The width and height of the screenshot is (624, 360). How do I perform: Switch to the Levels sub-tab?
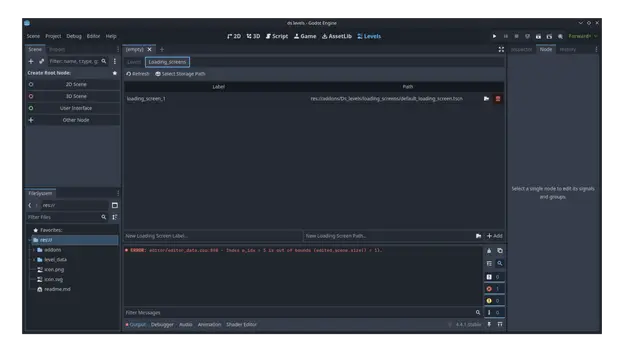pos(134,62)
